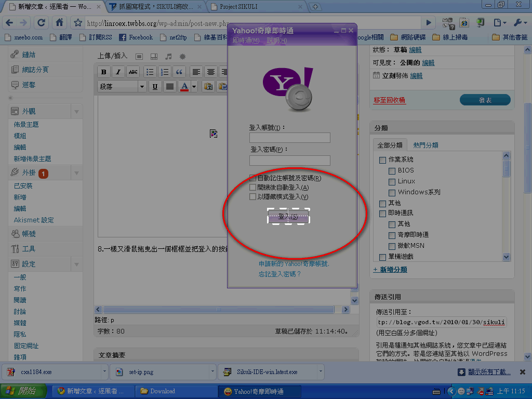Click add video upload icon

click(x=154, y=56)
